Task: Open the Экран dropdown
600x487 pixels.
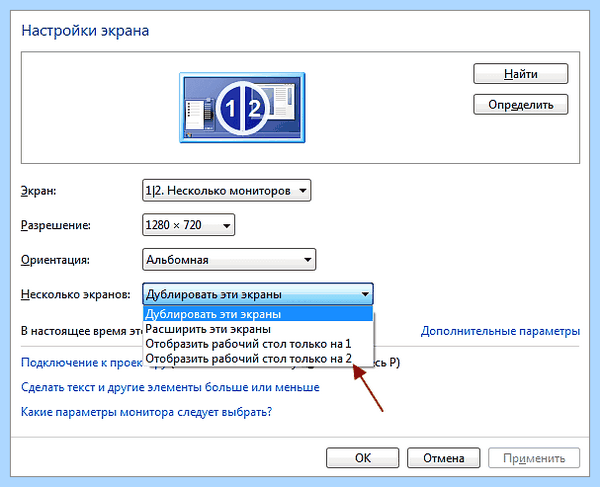Action: coord(227,190)
